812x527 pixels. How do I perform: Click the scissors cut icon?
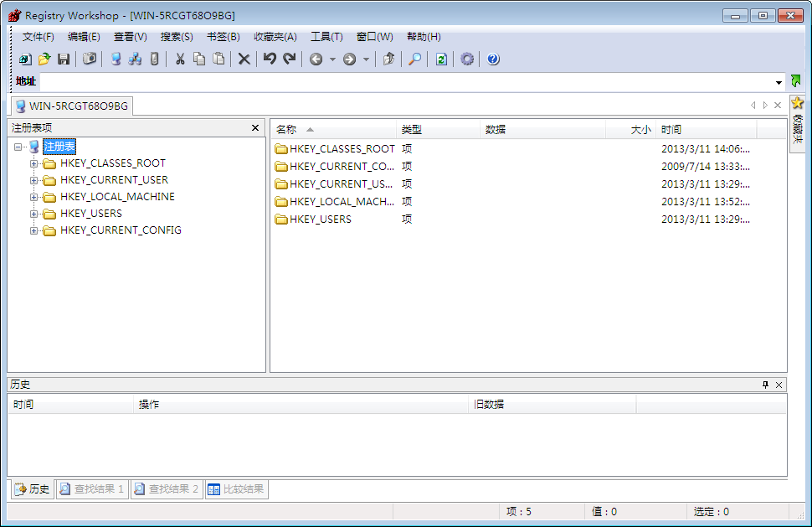point(180,59)
